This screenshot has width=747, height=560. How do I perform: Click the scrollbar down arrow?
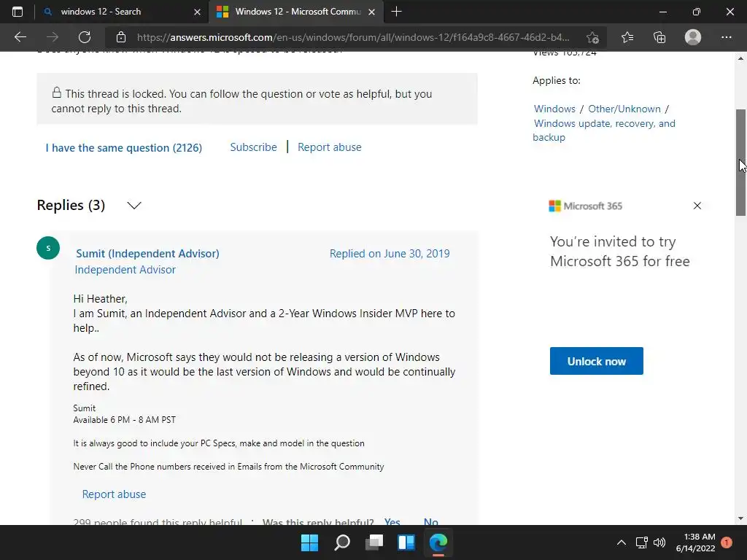coord(741,518)
